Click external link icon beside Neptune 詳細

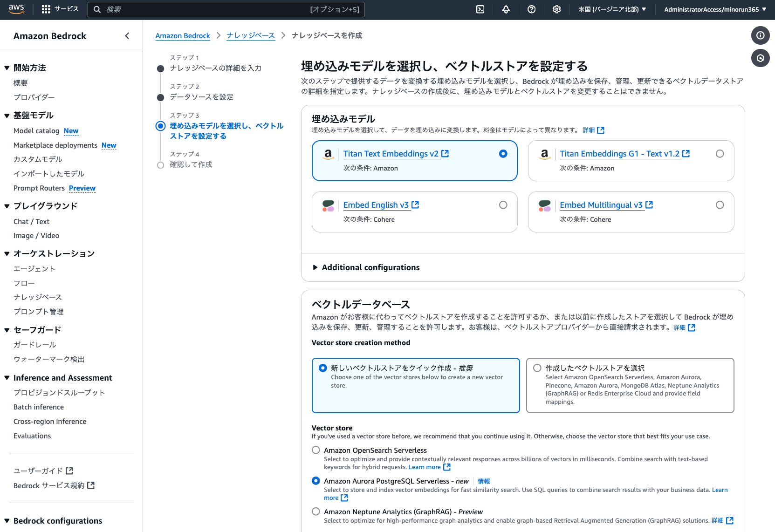[x=730, y=520]
